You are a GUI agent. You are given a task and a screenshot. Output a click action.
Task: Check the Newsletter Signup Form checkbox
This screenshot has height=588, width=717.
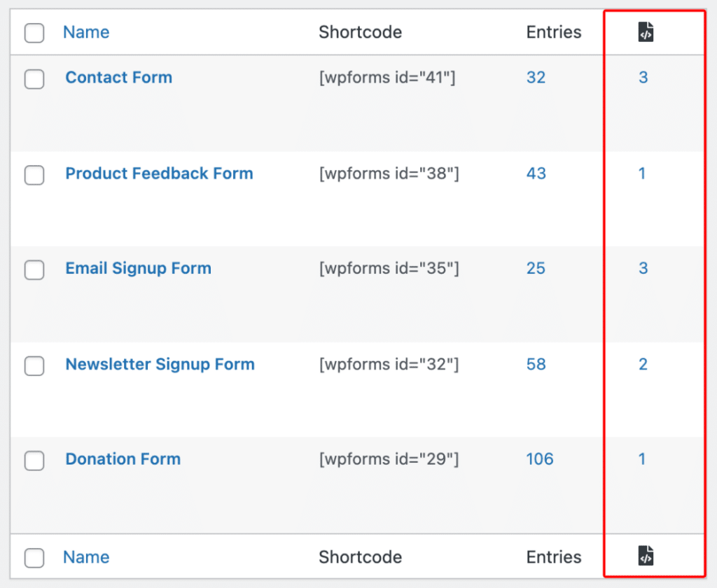34,365
